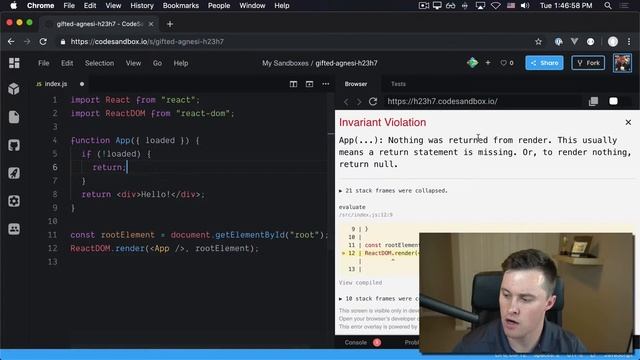Go back in the preview browser

346,102
